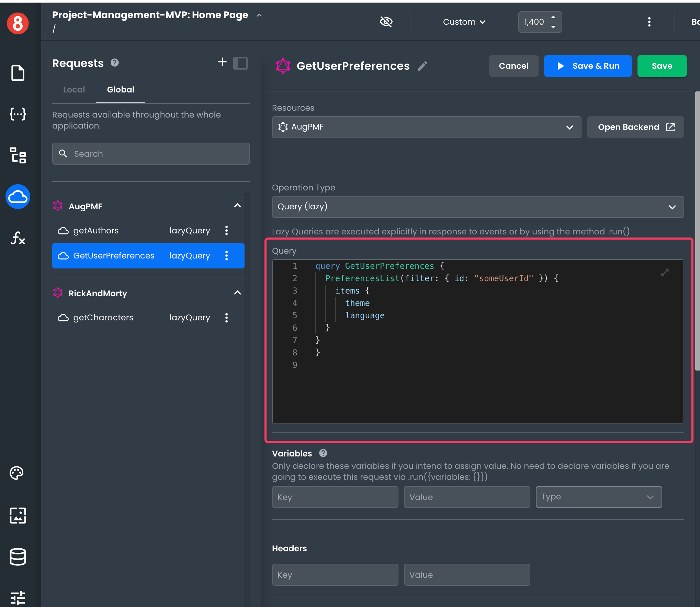The width and height of the screenshot is (700, 607).
Task: Expand the Global requests tab
Action: 120,89
